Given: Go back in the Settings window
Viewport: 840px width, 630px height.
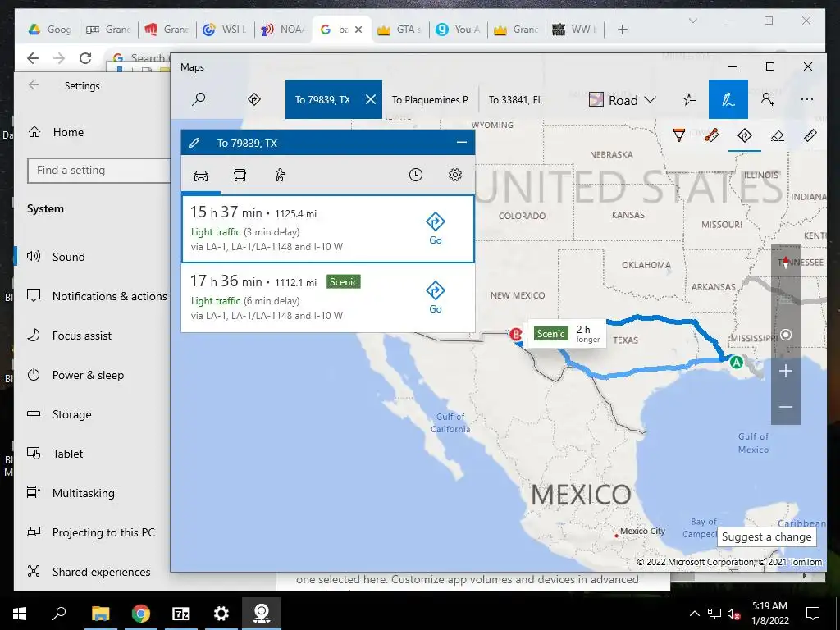Looking at the screenshot, I should tap(34, 85).
